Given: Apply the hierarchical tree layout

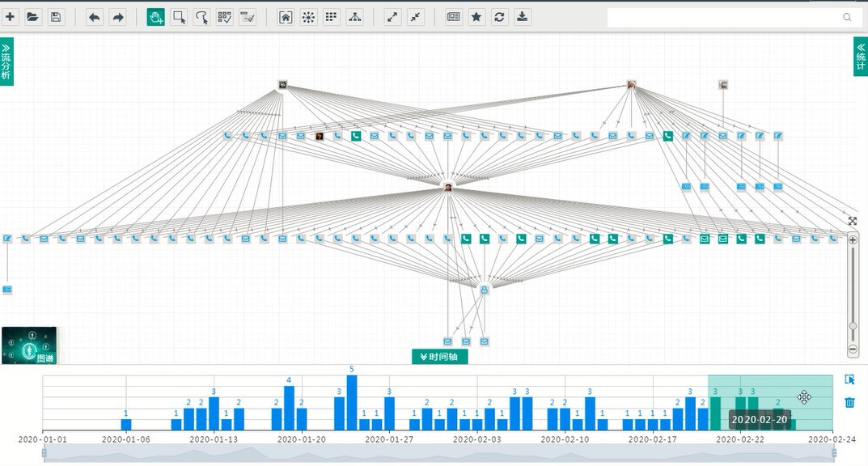Looking at the screenshot, I should [x=354, y=17].
